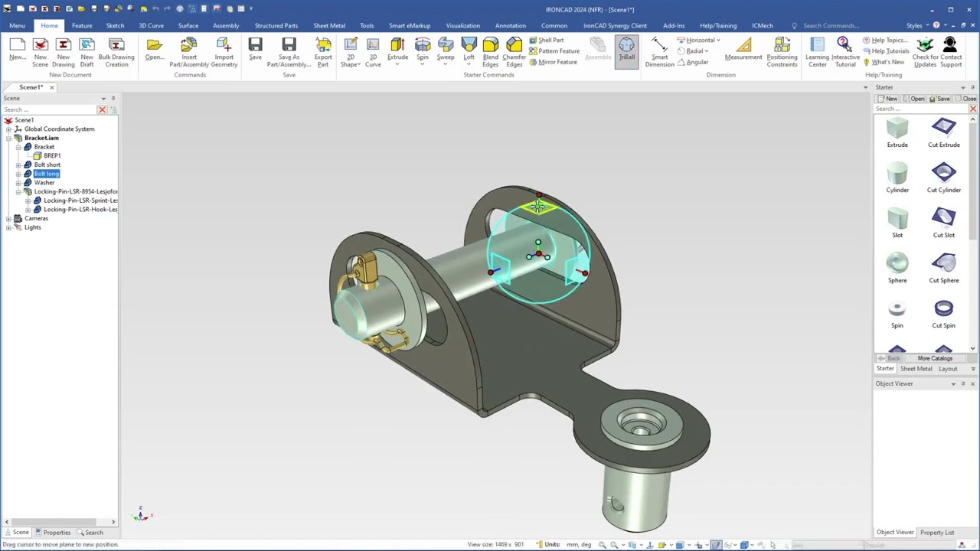Open the Layout catalog tab
Screen dimensions: 980x551
tap(948, 369)
